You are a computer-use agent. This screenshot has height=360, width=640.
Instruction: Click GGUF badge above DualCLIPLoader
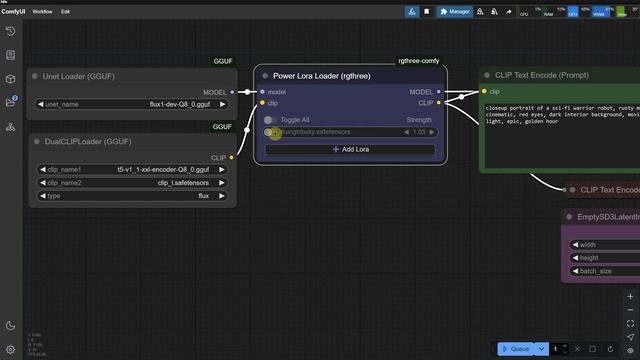tap(222, 127)
